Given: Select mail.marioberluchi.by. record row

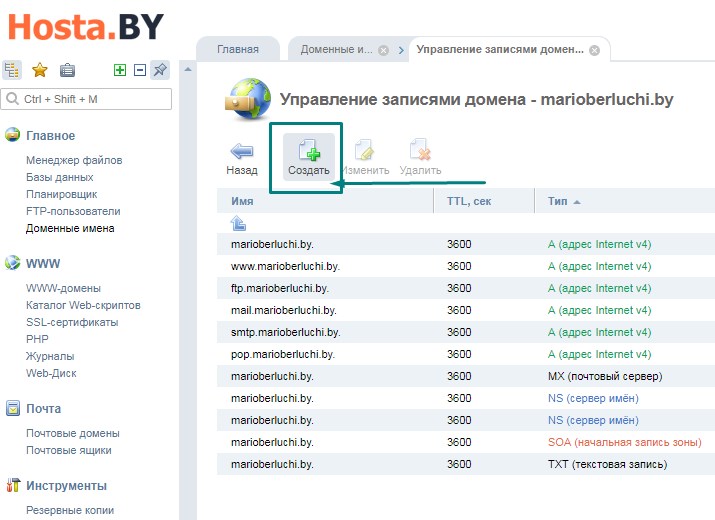Looking at the screenshot, I should tap(466, 310).
